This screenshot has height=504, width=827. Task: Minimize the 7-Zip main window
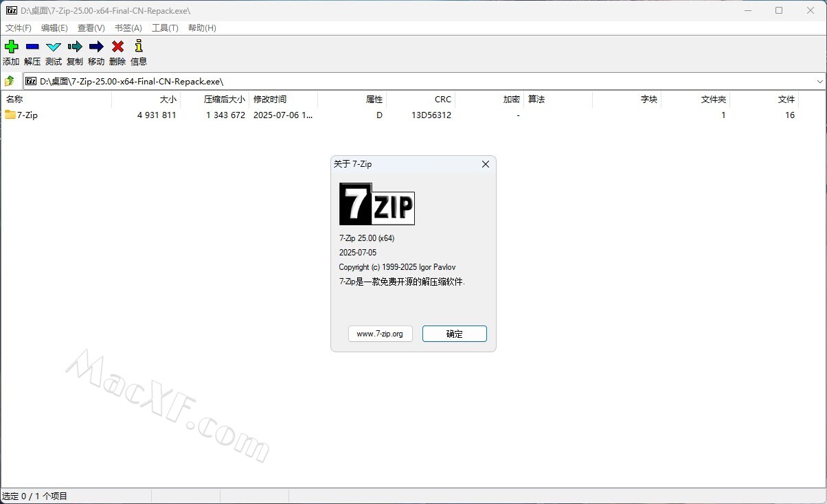point(747,10)
